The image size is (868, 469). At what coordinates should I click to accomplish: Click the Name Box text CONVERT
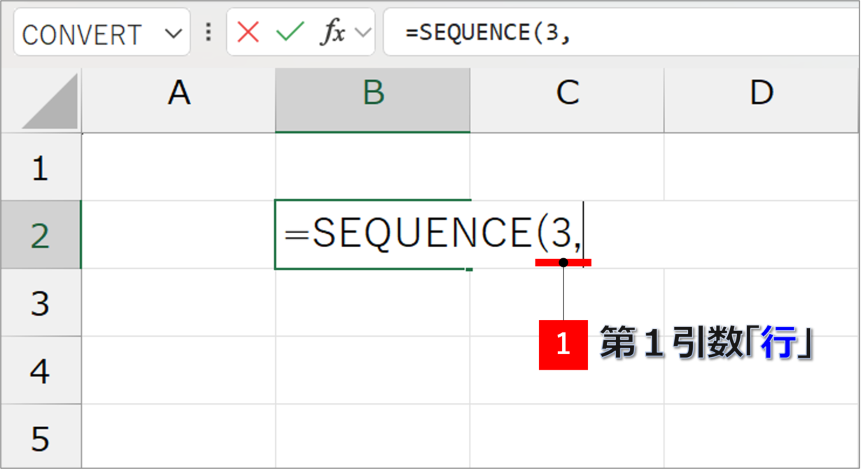click(82, 34)
